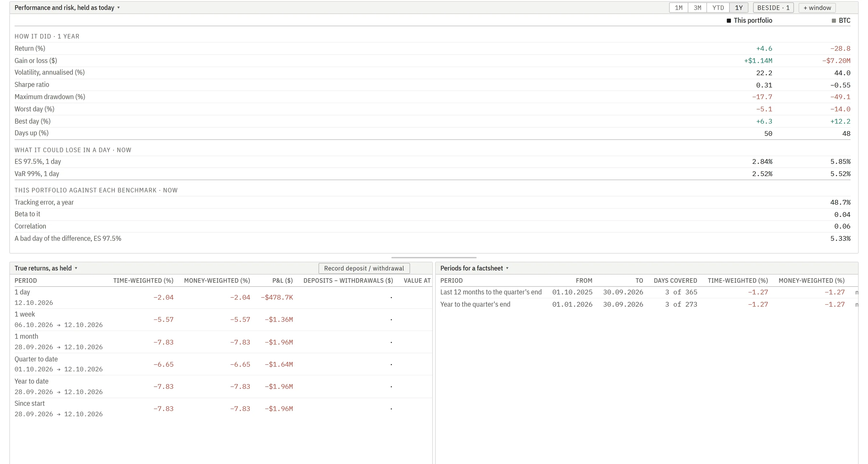
Task: Select the 3M time window
Action: [697, 8]
